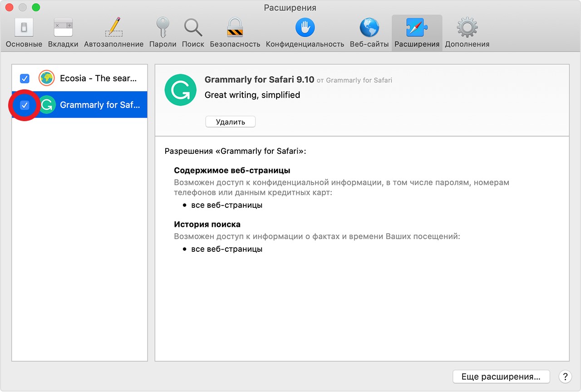Click 'все веб-страницы' under История поиска
This screenshot has height=392, width=581.
[x=226, y=249]
